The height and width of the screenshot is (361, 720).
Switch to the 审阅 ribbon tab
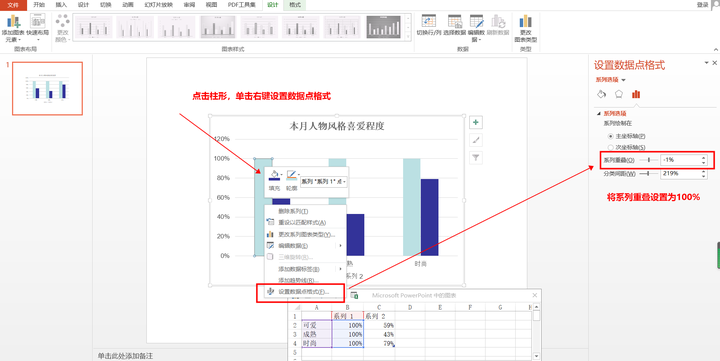(189, 5)
